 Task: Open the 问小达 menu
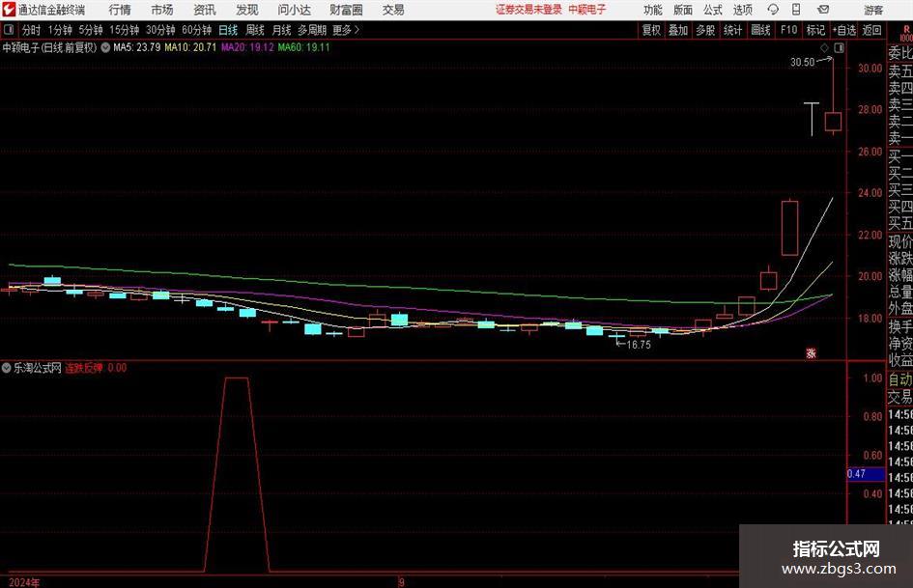[294, 10]
